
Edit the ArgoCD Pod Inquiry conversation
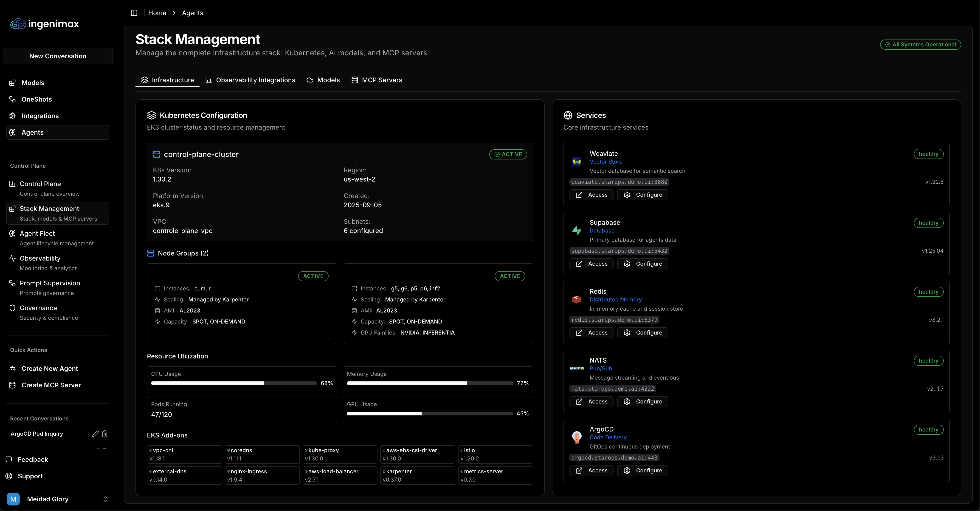pos(95,434)
